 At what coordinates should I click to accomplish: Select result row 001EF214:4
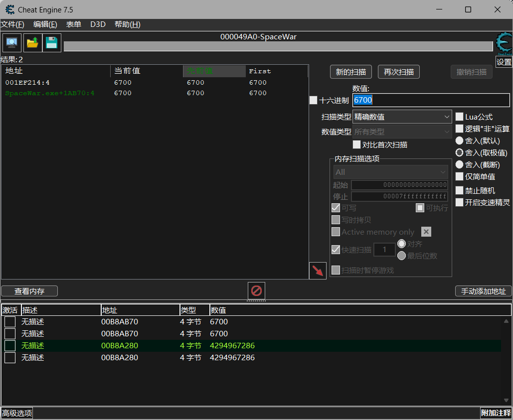155,82
